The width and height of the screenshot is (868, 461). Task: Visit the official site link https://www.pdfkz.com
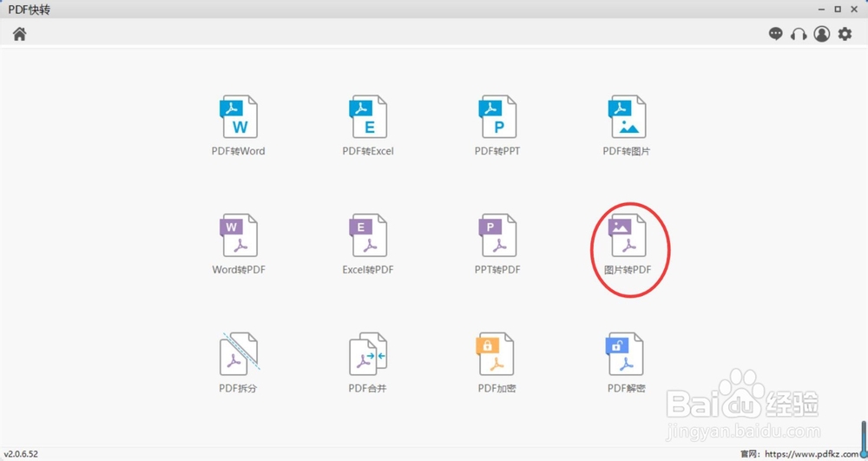pyautogui.click(x=812, y=454)
